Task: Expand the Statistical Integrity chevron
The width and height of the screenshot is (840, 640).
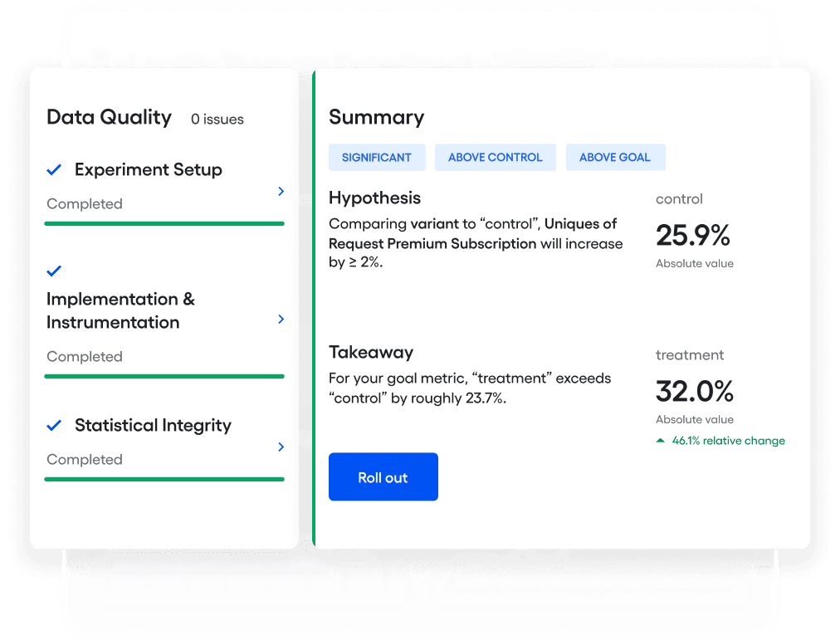Action: (x=281, y=447)
